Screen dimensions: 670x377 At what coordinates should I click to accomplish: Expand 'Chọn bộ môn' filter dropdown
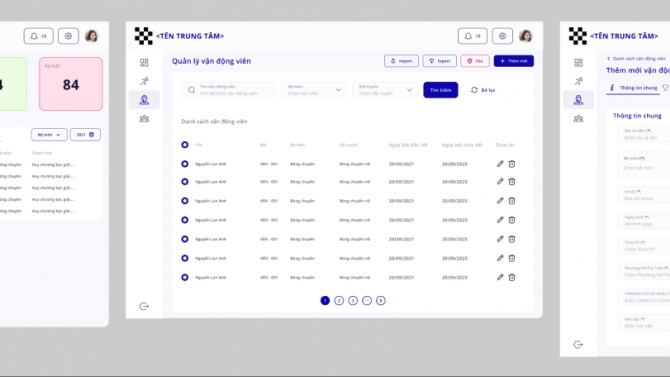[314, 90]
